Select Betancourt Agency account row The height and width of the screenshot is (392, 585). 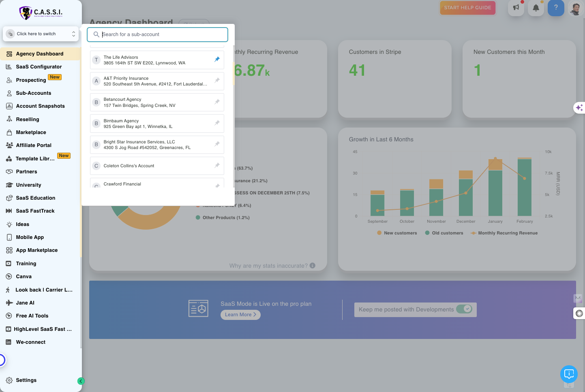point(157,102)
